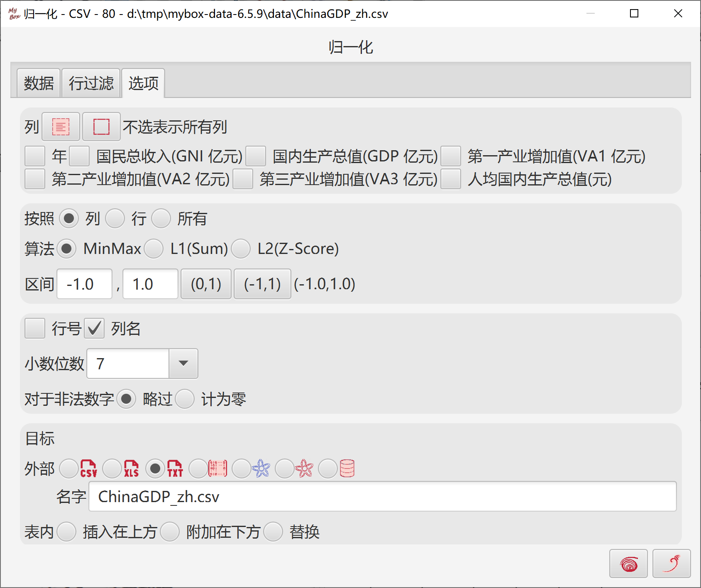Viewport: 701px width, 588px height.
Task: Check the 第三产业增加值(VA3 亿元) checkbox
Action: pos(243,179)
